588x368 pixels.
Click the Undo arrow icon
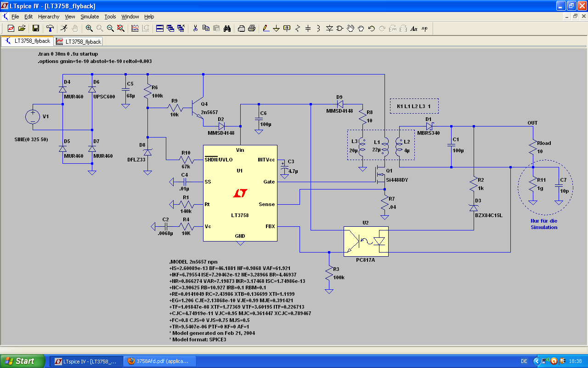coord(372,28)
